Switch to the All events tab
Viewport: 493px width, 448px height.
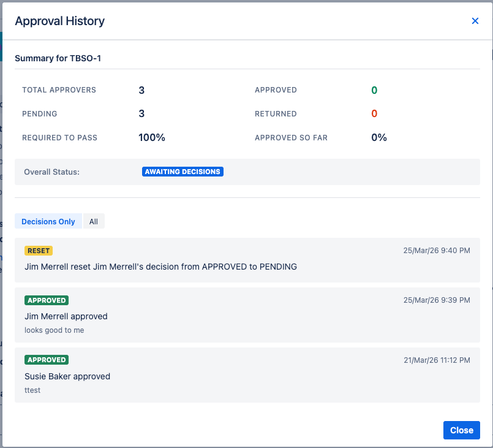point(93,221)
